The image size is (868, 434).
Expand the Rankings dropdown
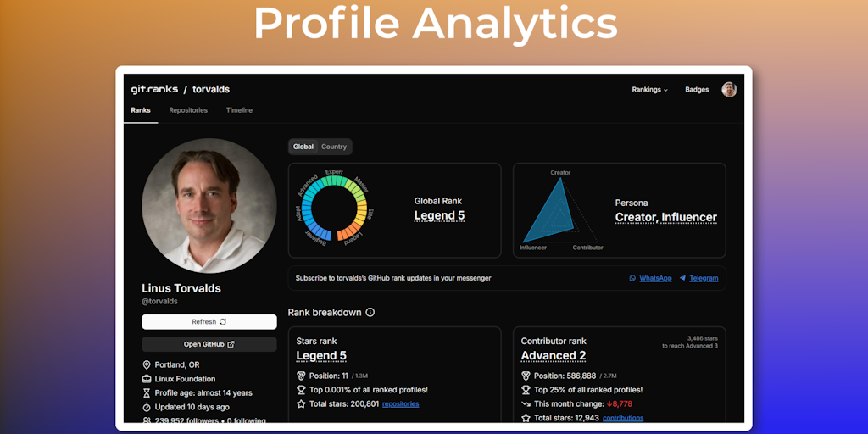[649, 89]
